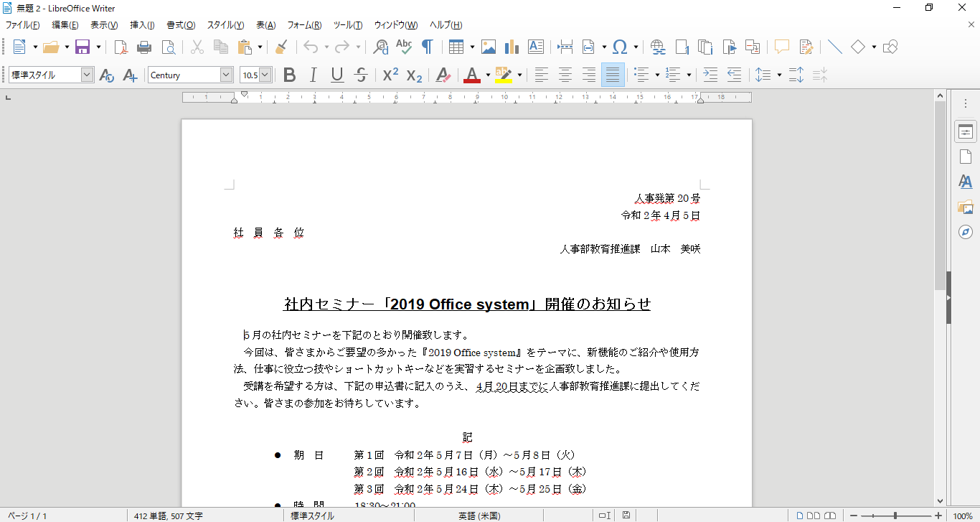Enable align left paragraph
Viewport: 980px width, 522px height.
(x=542, y=75)
